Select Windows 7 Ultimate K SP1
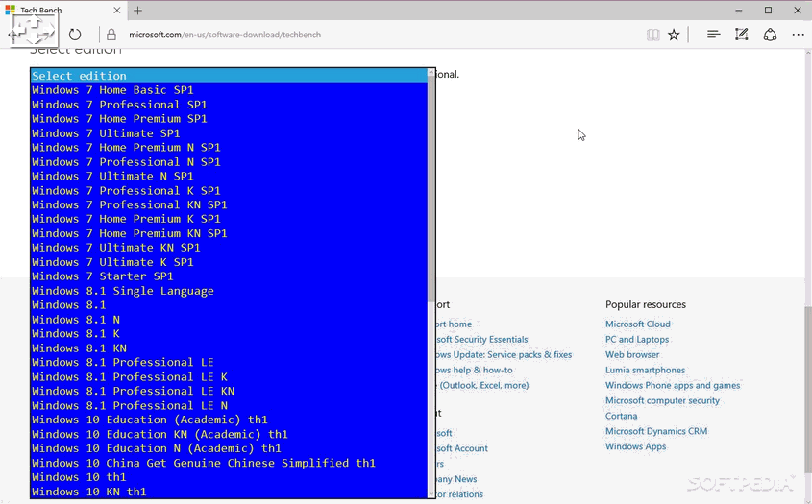 pyautogui.click(x=229, y=262)
